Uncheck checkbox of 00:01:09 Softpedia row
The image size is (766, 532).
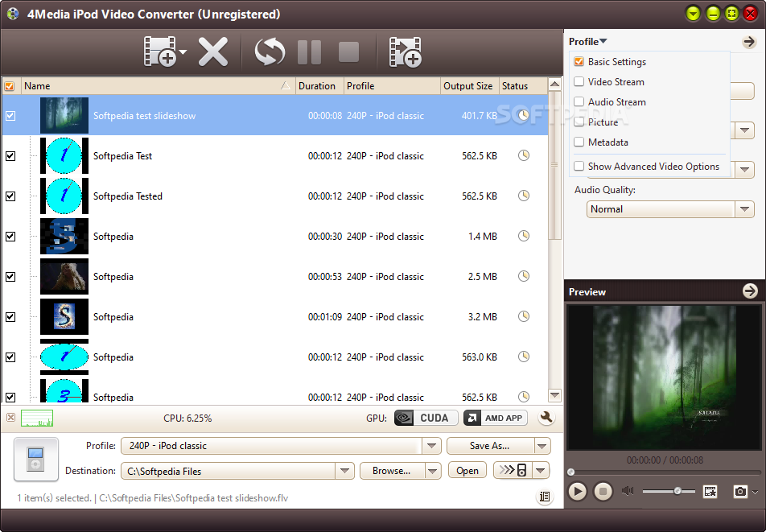pos(10,317)
